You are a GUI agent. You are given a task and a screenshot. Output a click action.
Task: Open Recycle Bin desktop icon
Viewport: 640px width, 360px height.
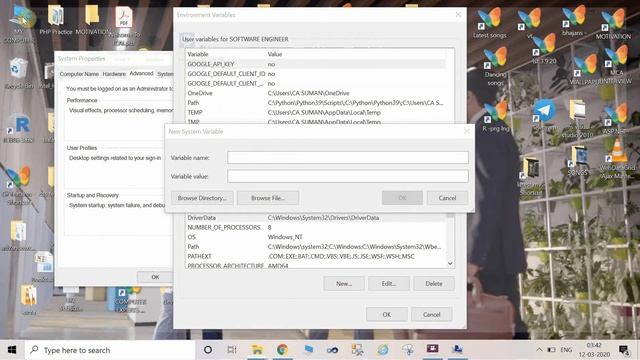click(x=18, y=73)
